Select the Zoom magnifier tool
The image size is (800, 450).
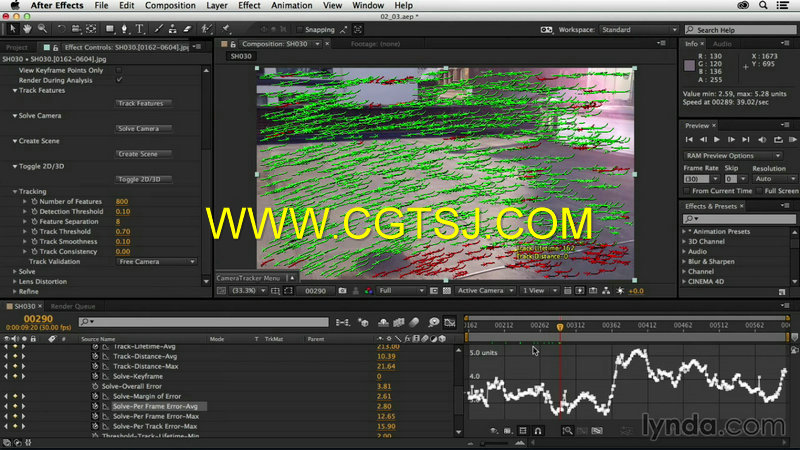pos(42,29)
